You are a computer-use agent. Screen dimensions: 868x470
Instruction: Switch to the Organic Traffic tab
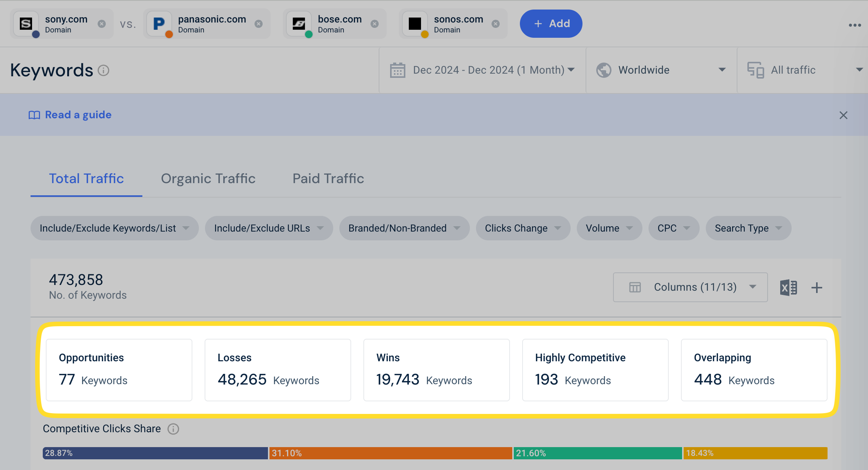208,179
